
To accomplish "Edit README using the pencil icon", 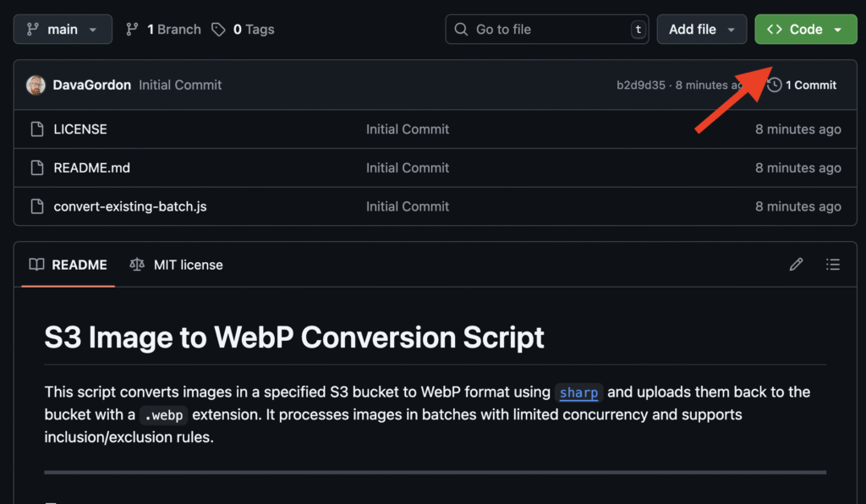I will 796,265.
